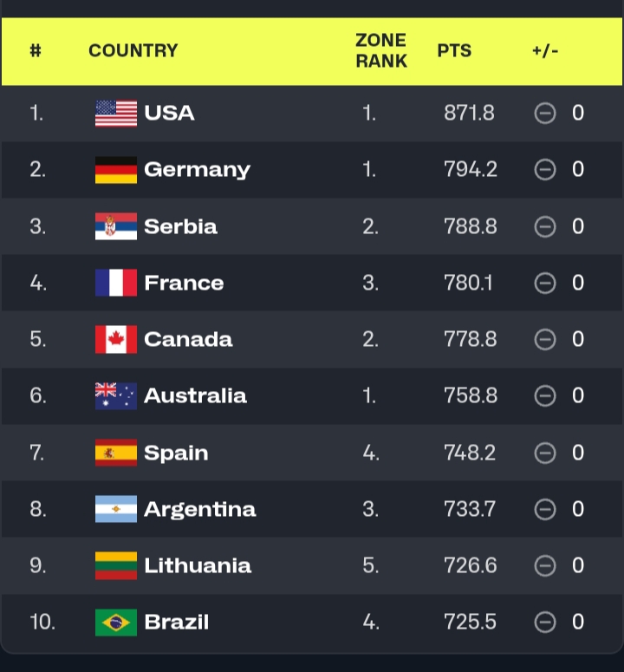Click the Spain flag icon
This screenshot has width=624, height=672.
click(x=115, y=453)
